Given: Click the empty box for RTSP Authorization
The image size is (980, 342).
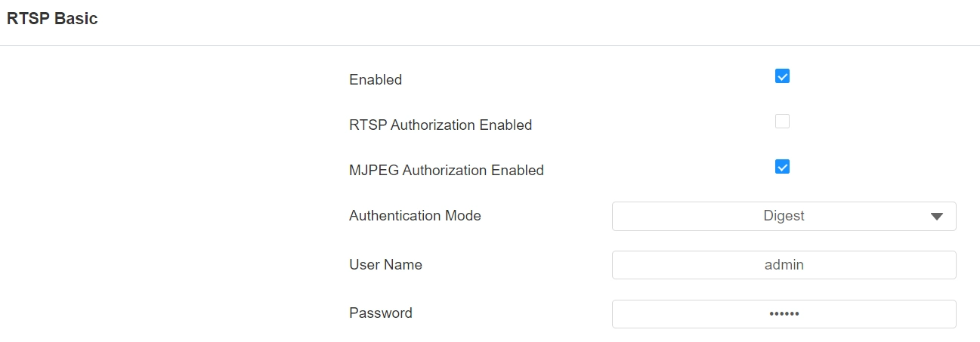Looking at the screenshot, I should [x=782, y=122].
